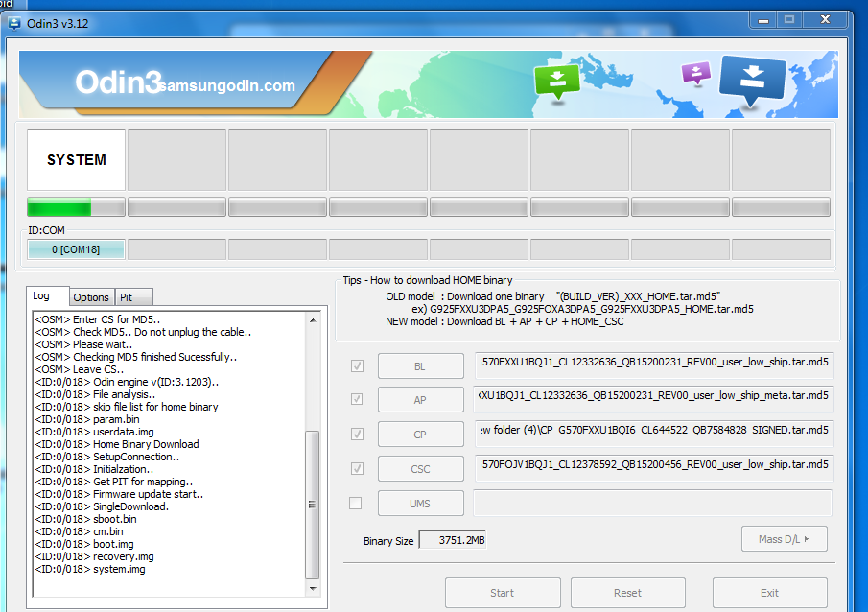This screenshot has width=868, height=612.
Task: Click the CSC button
Action: [421, 468]
